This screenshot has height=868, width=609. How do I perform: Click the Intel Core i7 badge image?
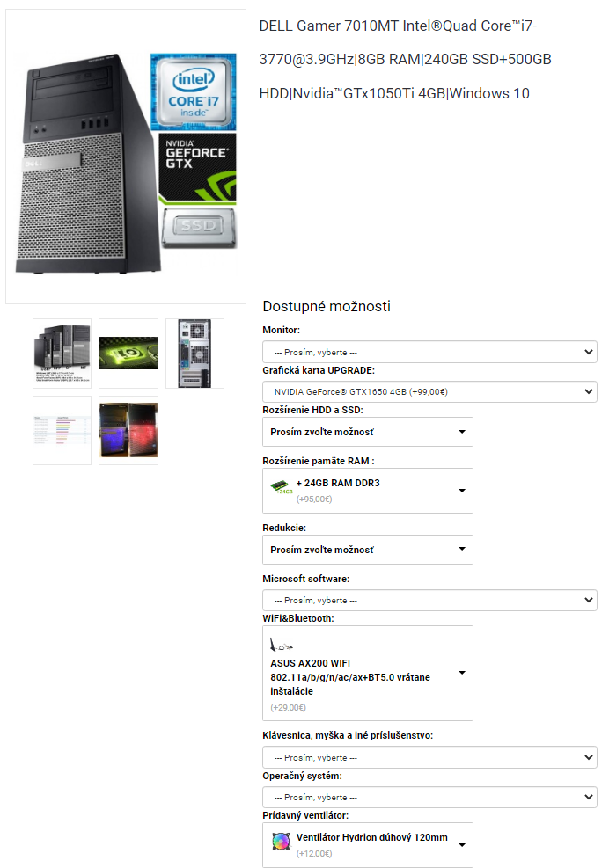pos(194,91)
